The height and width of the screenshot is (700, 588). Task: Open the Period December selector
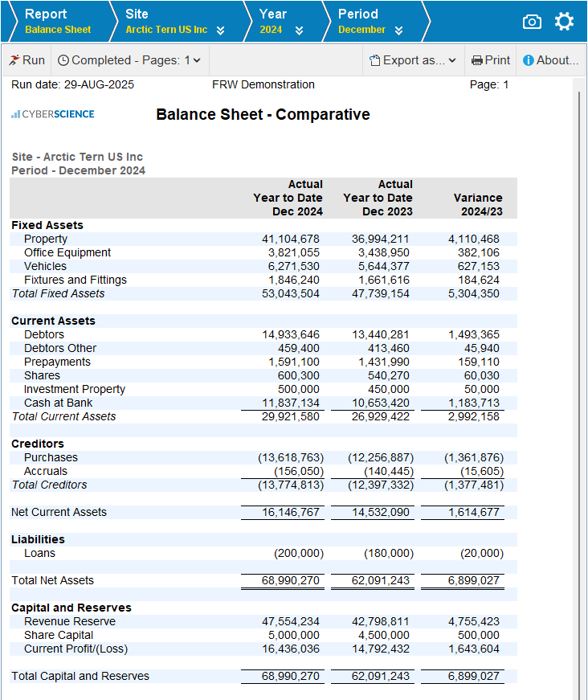[398, 31]
